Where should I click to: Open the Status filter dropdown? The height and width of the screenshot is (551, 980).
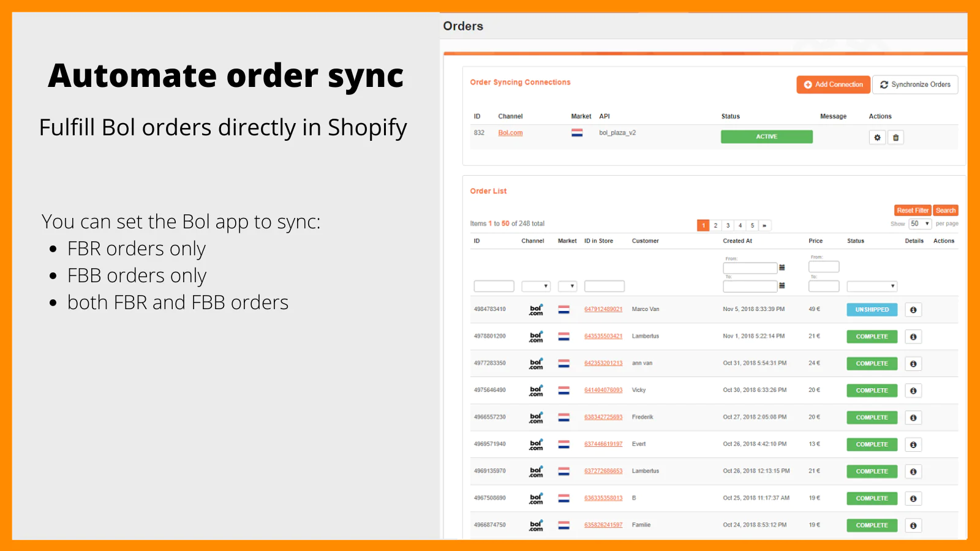coord(872,286)
